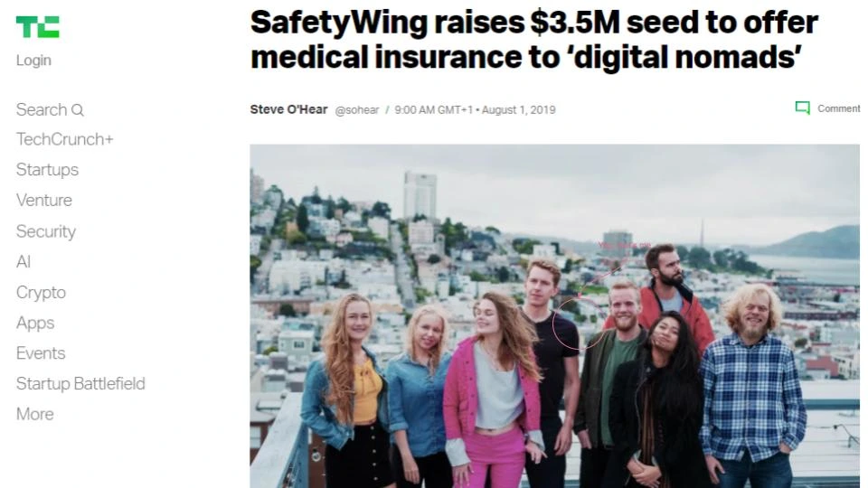This screenshot has width=868, height=488.
Task: Open the AI category
Action: [x=24, y=262]
